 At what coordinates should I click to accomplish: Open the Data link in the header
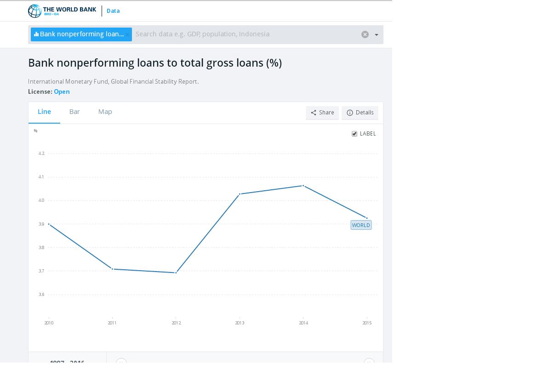click(113, 11)
